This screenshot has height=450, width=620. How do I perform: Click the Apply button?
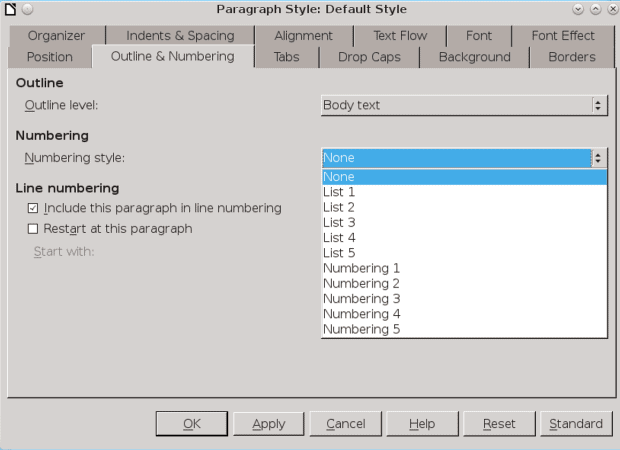click(268, 424)
